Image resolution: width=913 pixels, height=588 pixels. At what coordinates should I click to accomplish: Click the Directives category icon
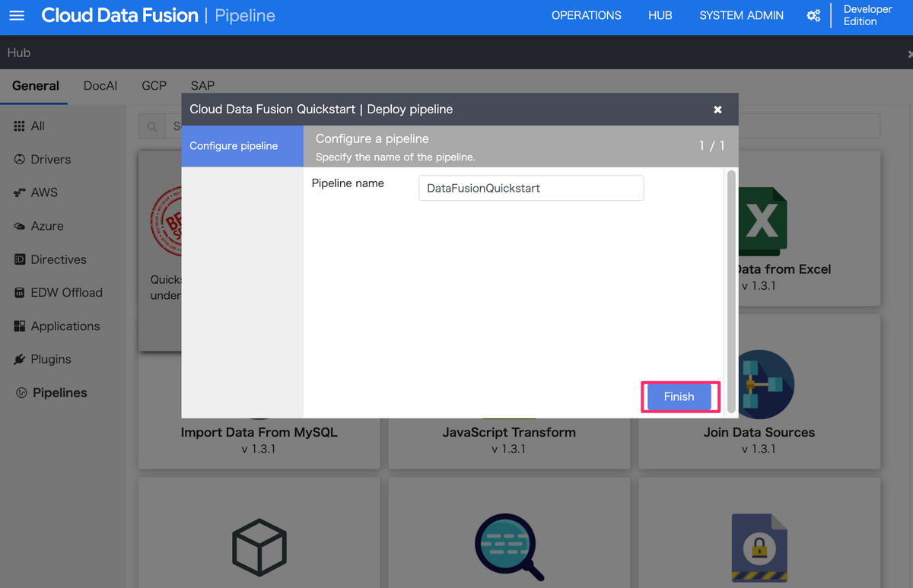pos(20,260)
